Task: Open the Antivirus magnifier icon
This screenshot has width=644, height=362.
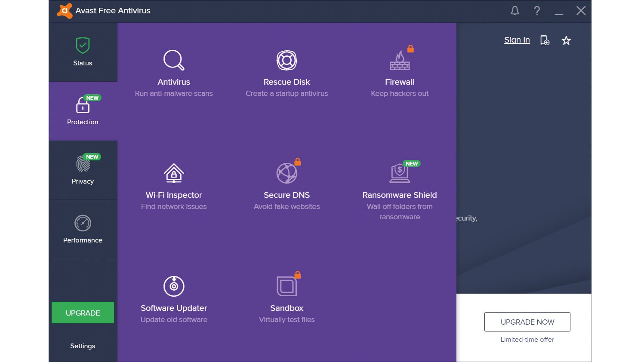Action: pos(174,60)
